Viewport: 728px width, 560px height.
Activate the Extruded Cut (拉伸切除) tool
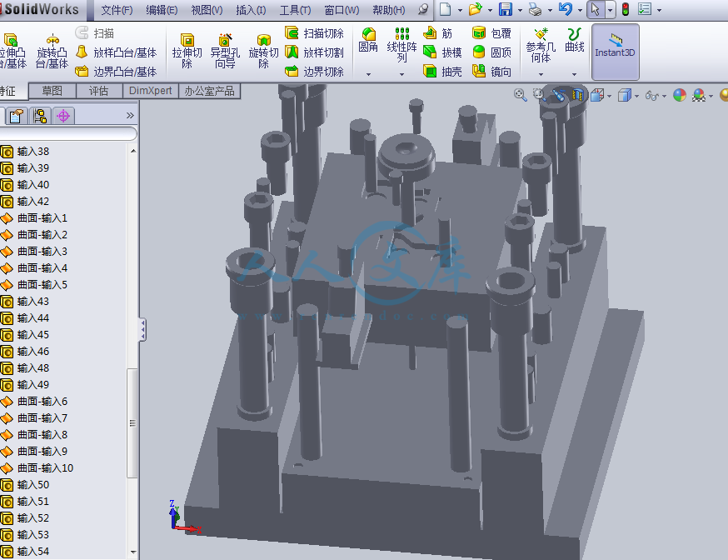187,51
